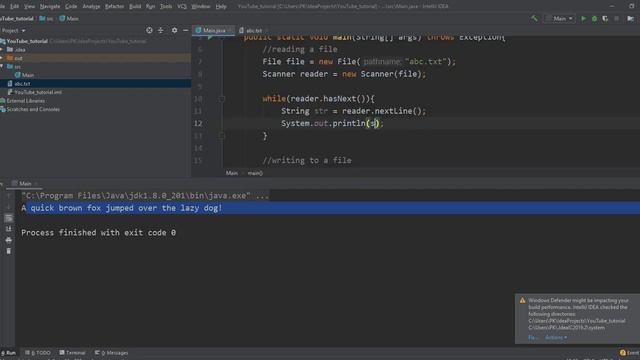Open Actions dropdown in Defender notification
This screenshot has height=360, width=640.
(556, 338)
